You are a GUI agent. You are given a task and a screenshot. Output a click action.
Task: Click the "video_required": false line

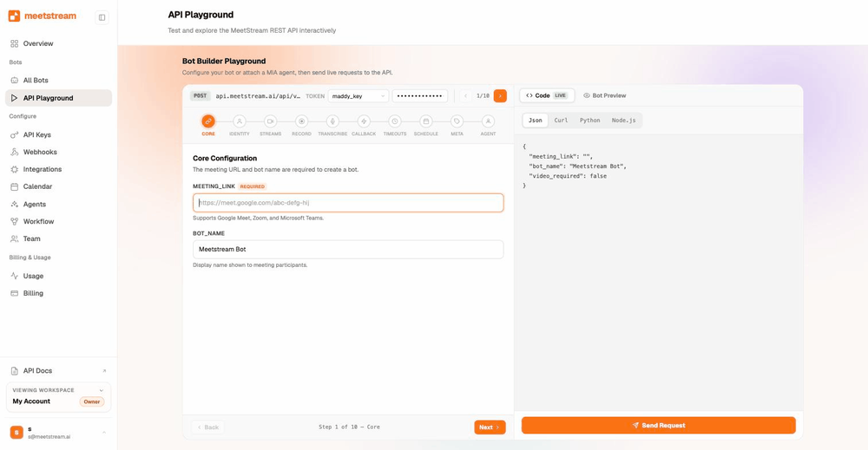568,176
